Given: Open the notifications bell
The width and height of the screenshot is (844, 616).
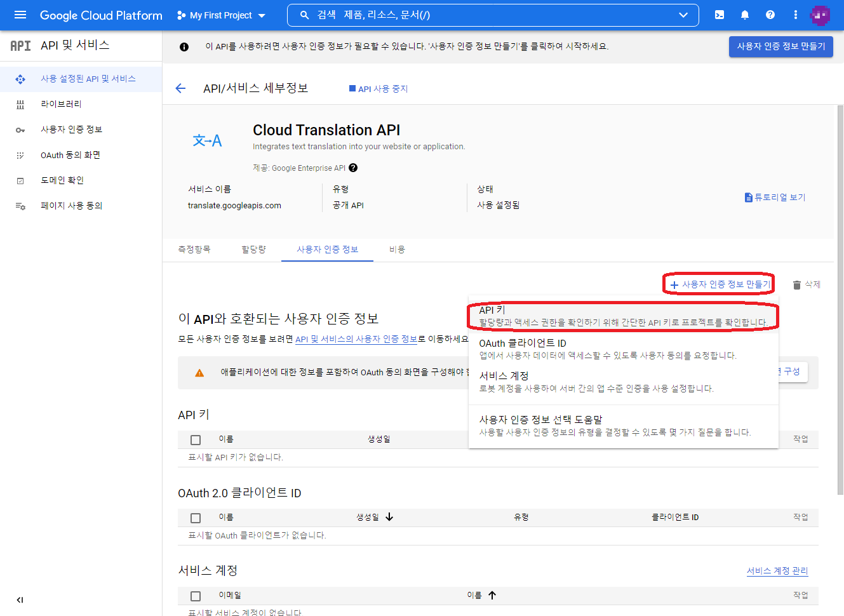Looking at the screenshot, I should tap(745, 15).
